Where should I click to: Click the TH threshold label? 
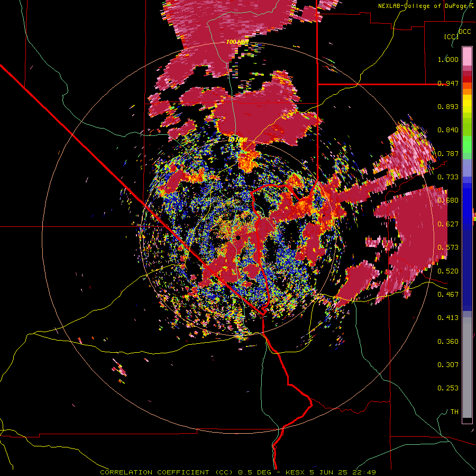[x=454, y=412]
